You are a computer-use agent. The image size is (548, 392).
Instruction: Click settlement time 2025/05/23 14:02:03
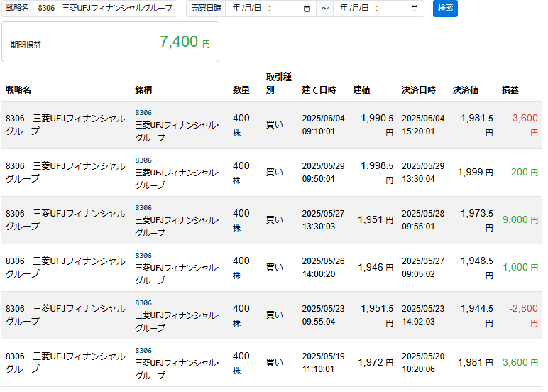423,315
